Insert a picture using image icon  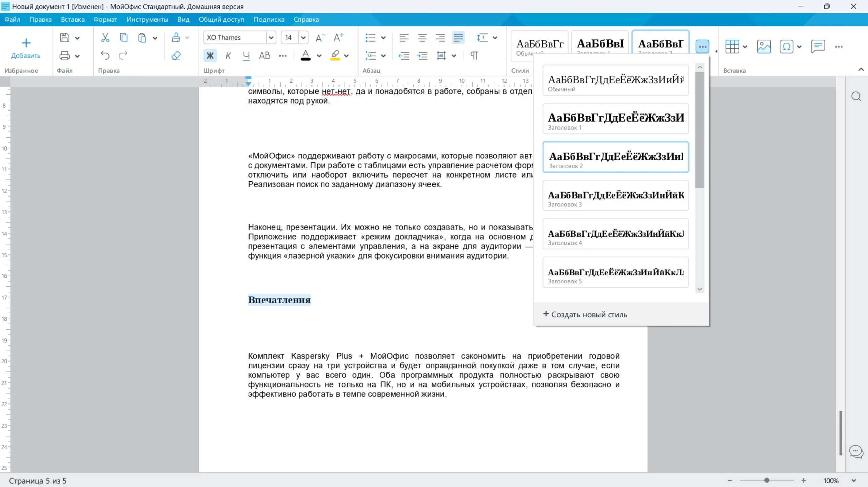point(764,46)
